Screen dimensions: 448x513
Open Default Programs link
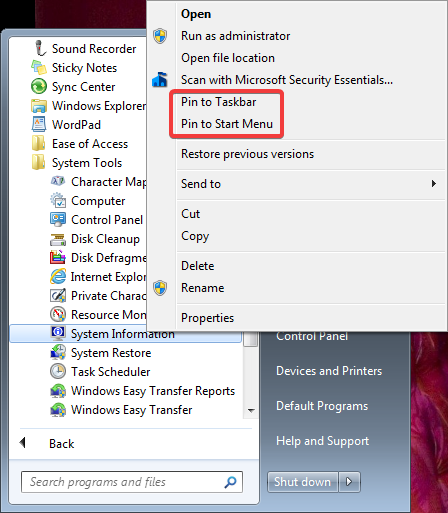coord(322,406)
